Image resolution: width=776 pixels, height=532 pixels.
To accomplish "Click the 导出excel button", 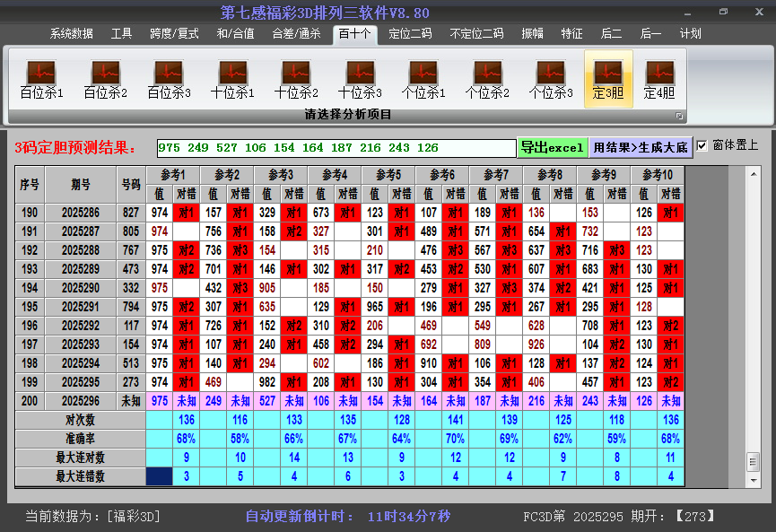I will point(552,147).
